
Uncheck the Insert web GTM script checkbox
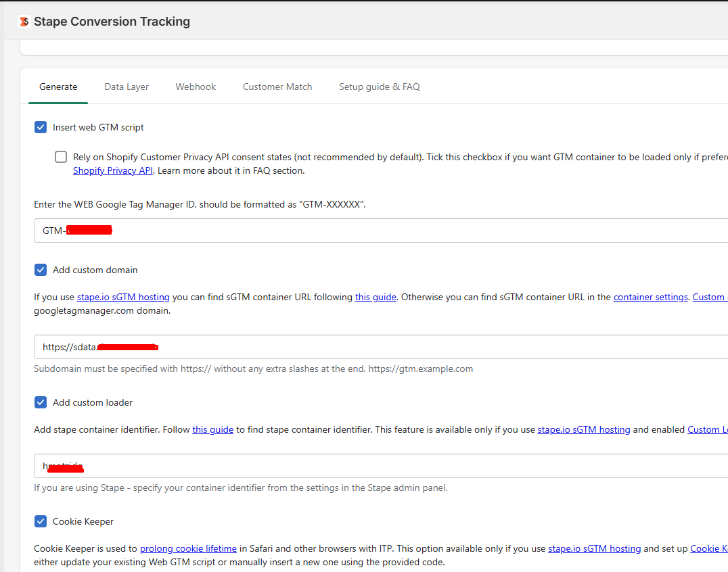point(41,127)
